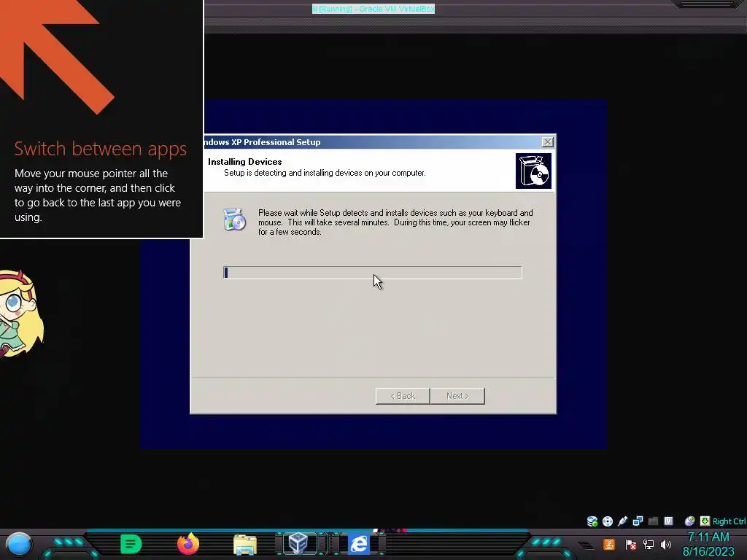Click the setup computer-and-disc icon beside message
Viewport: 747px width, 560px height.
pyautogui.click(x=234, y=219)
